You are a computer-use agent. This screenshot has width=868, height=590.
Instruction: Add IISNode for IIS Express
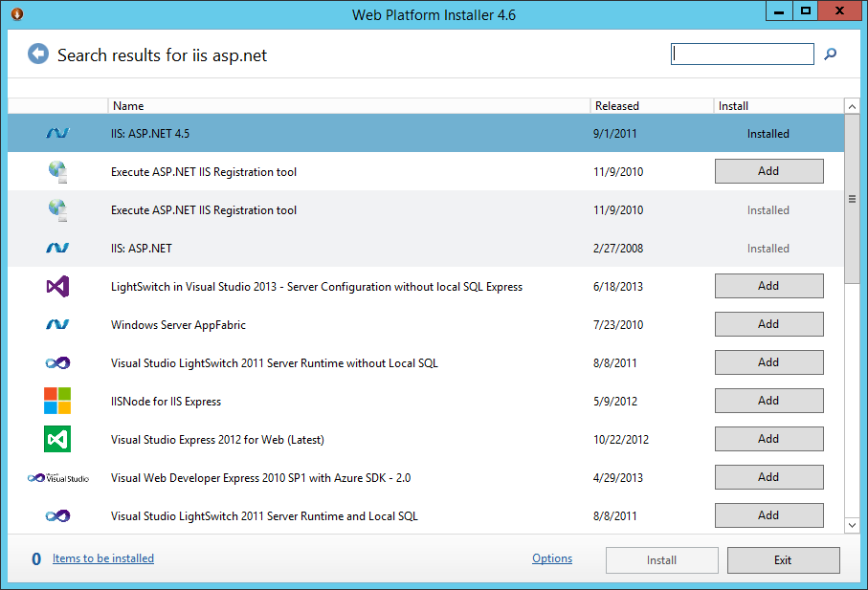pos(768,400)
